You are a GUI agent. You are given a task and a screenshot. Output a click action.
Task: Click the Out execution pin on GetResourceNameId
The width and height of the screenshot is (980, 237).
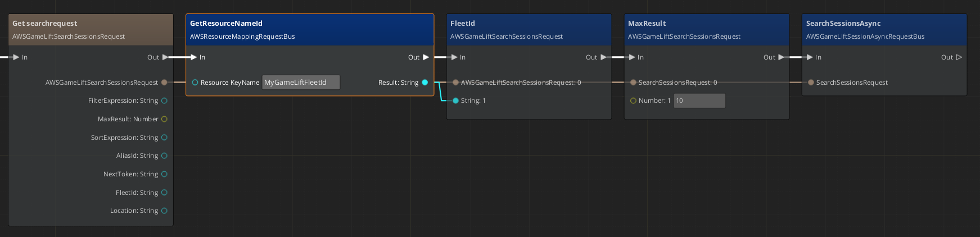click(x=426, y=57)
